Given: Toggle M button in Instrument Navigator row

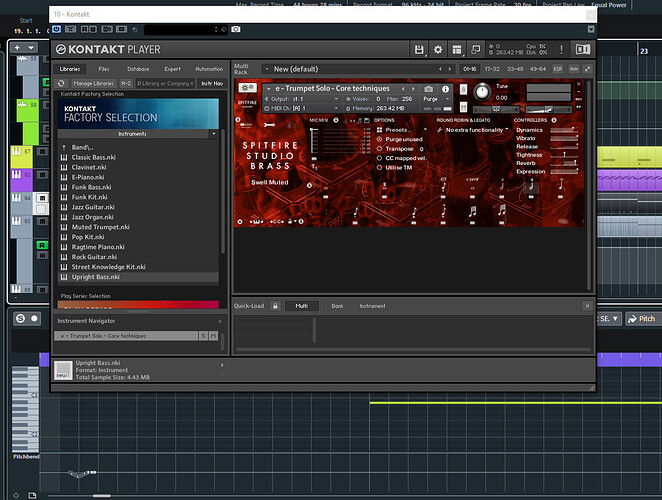Looking at the screenshot, I should coord(213,336).
